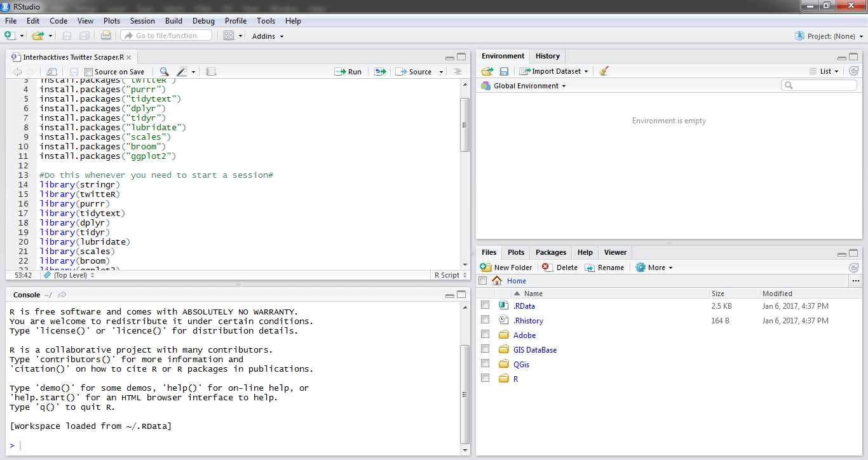This screenshot has height=460, width=868.
Task: Click the Run button
Action: click(348, 72)
